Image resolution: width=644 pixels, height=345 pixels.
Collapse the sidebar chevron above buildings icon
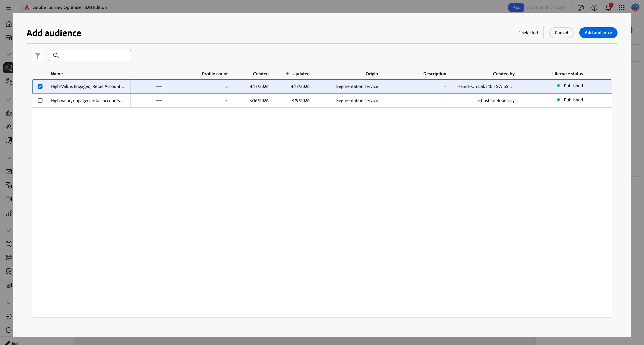[x=9, y=99]
